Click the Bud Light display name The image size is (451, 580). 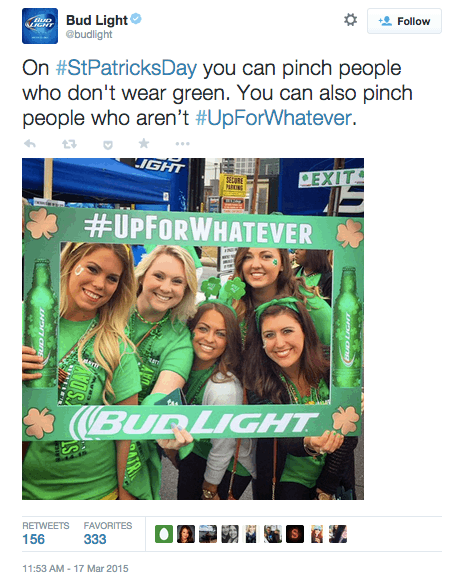click(x=97, y=20)
